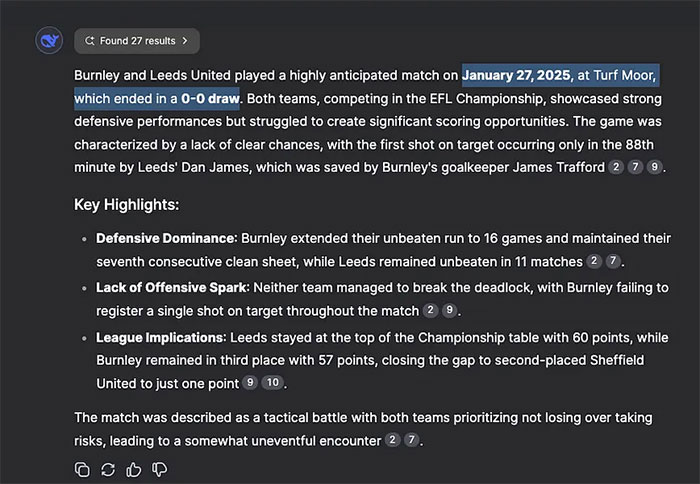Expand the Found 27 results panel
Viewport: 700px width, 484px height.
(137, 41)
